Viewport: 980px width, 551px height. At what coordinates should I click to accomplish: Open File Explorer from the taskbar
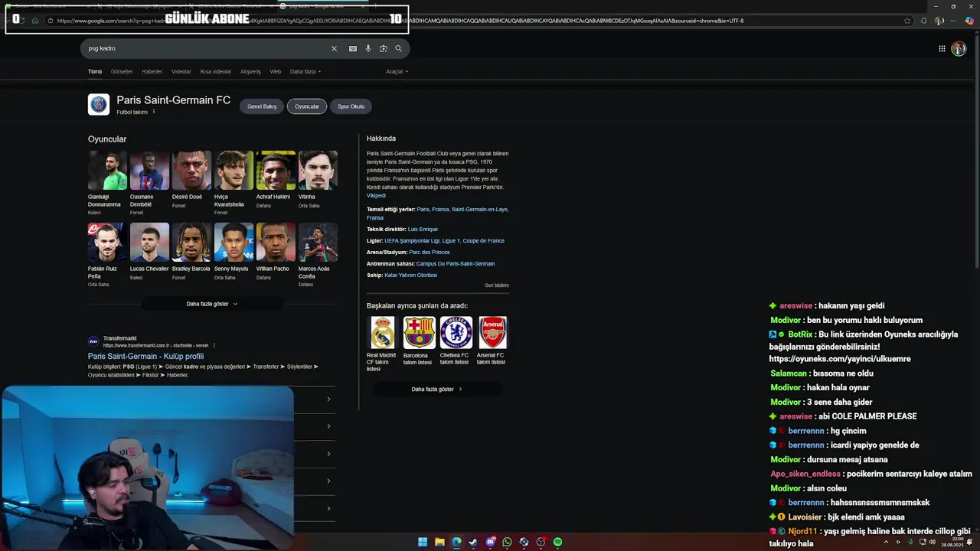coord(439,542)
